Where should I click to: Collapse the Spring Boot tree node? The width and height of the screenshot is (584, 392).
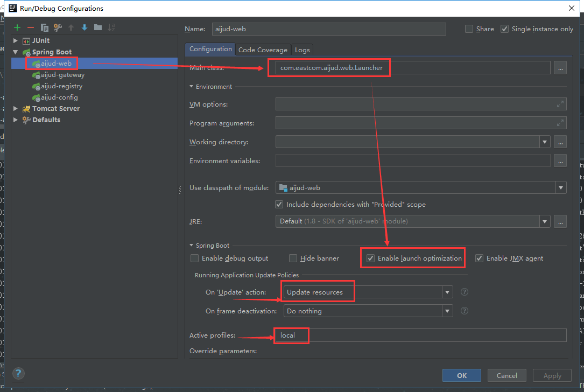click(15, 52)
